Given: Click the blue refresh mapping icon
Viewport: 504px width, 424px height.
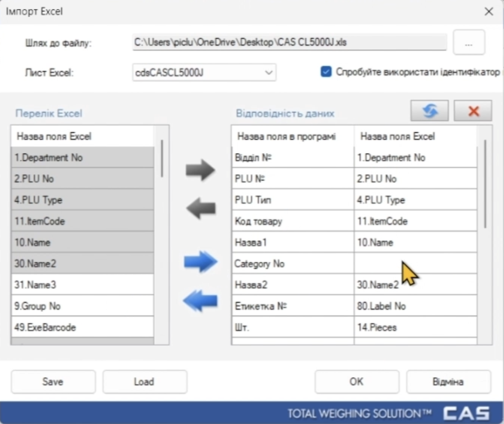Looking at the screenshot, I should (x=429, y=111).
